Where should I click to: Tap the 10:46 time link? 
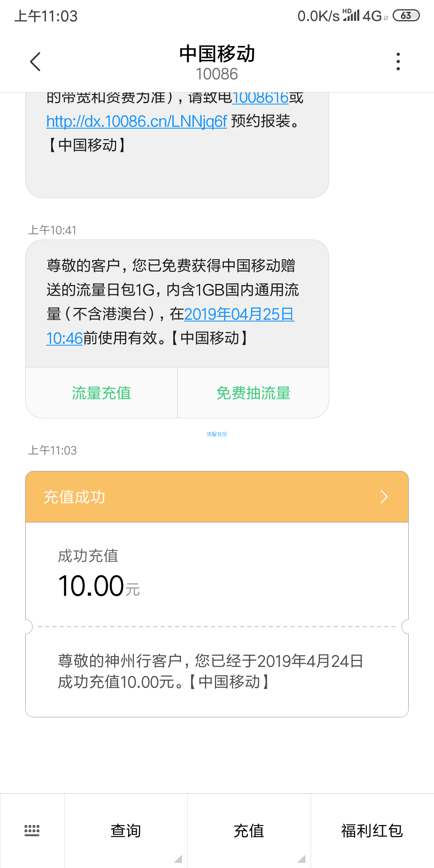(x=65, y=338)
